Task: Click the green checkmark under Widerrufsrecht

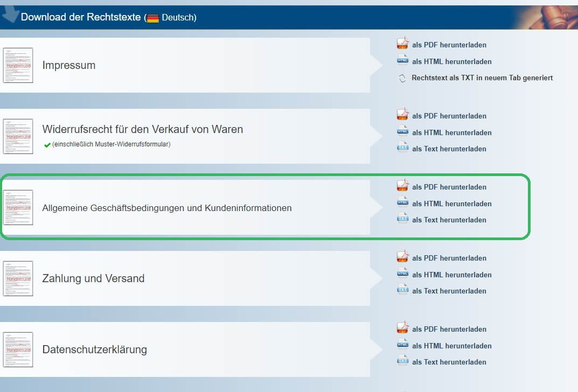Action: 47,145
